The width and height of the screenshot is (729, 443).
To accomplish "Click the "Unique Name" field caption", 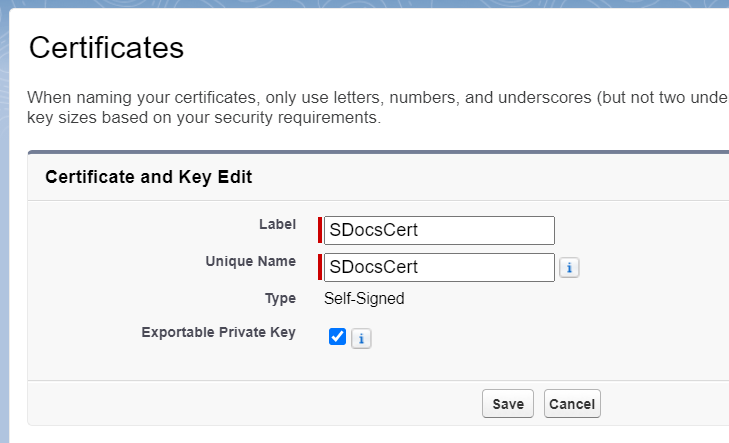I will point(250,261).
